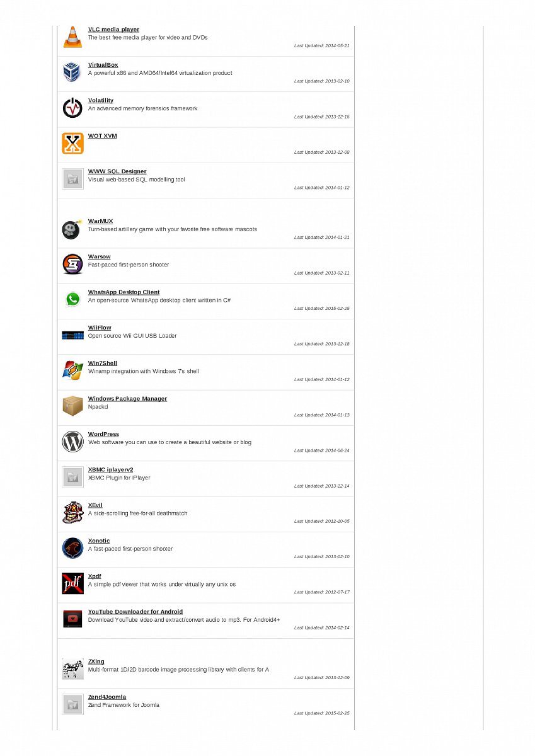535x756 pixels.
Task: Open the WiiFlow title link
Action: click(x=99, y=328)
